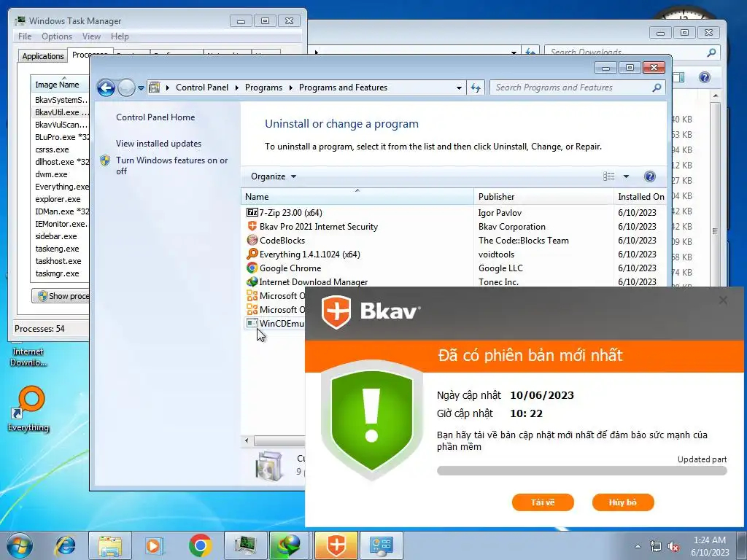Viewport: 747px width, 560px height.
Task: Sort programs by Name column header
Action: tap(357, 197)
